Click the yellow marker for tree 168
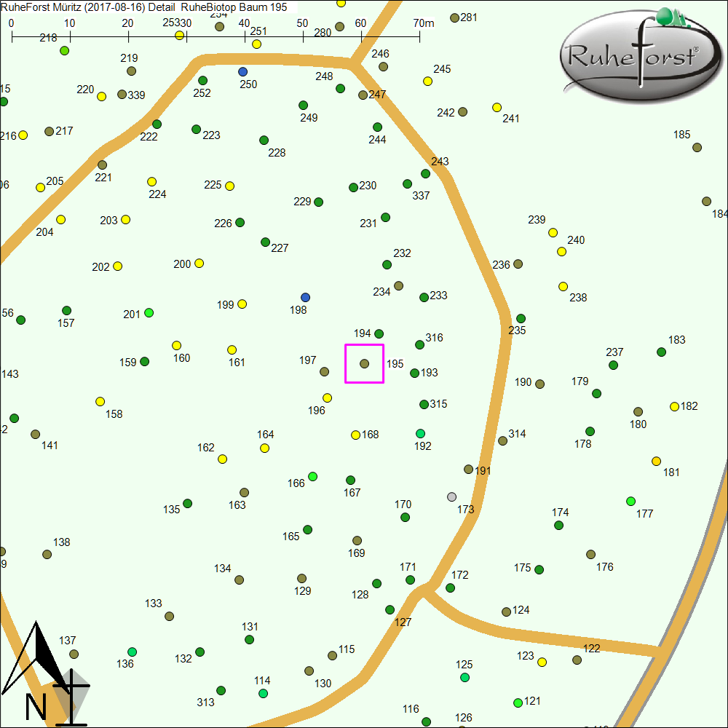 point(355,435)
